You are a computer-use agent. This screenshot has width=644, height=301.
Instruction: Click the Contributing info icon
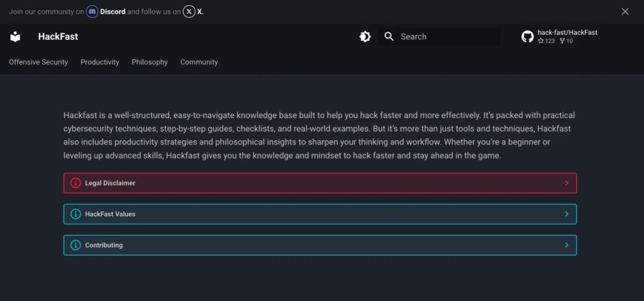(75, 245)
